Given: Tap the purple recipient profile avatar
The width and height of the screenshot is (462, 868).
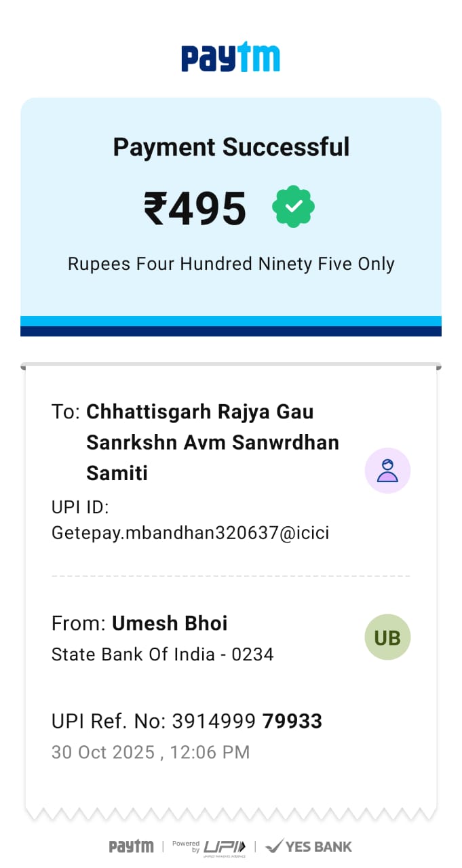Looking at the screenshot, I should tap(387, 471).
